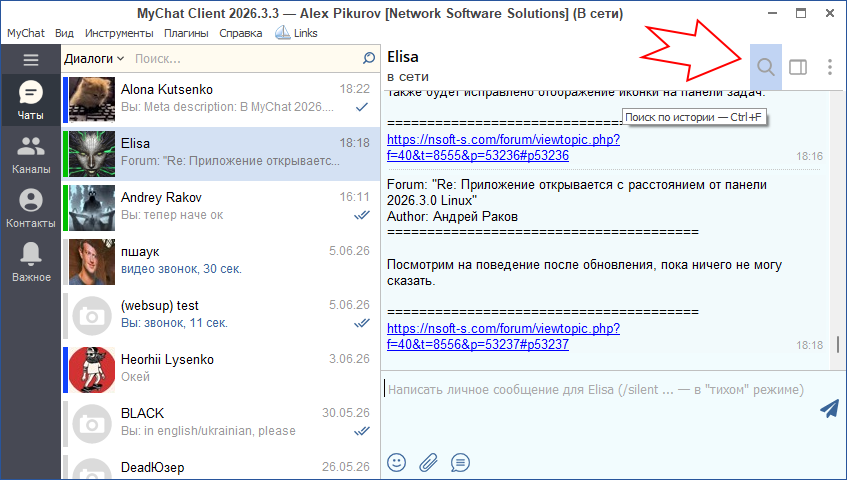847x480 pixels.
Task: Toggle the side panel icon in chat header
Action: (798, 67)
